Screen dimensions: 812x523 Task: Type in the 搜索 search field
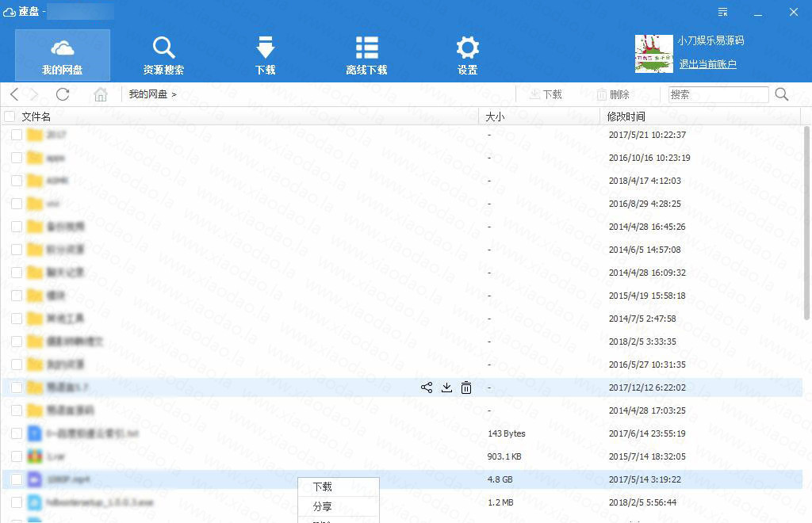(718, 94)
